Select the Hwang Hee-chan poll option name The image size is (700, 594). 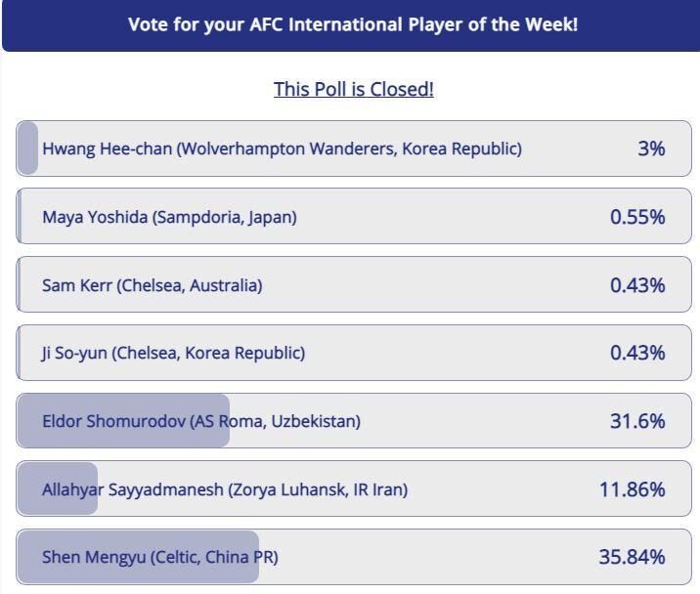tap(282, 148)
